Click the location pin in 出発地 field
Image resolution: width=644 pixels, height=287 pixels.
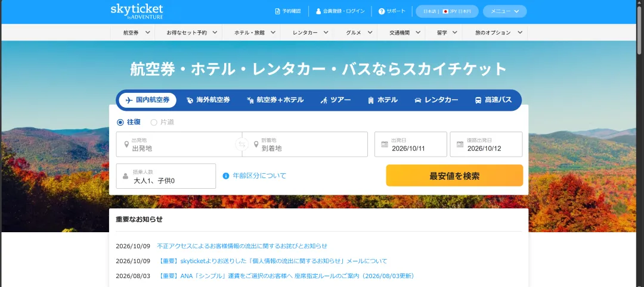[126, 144]
